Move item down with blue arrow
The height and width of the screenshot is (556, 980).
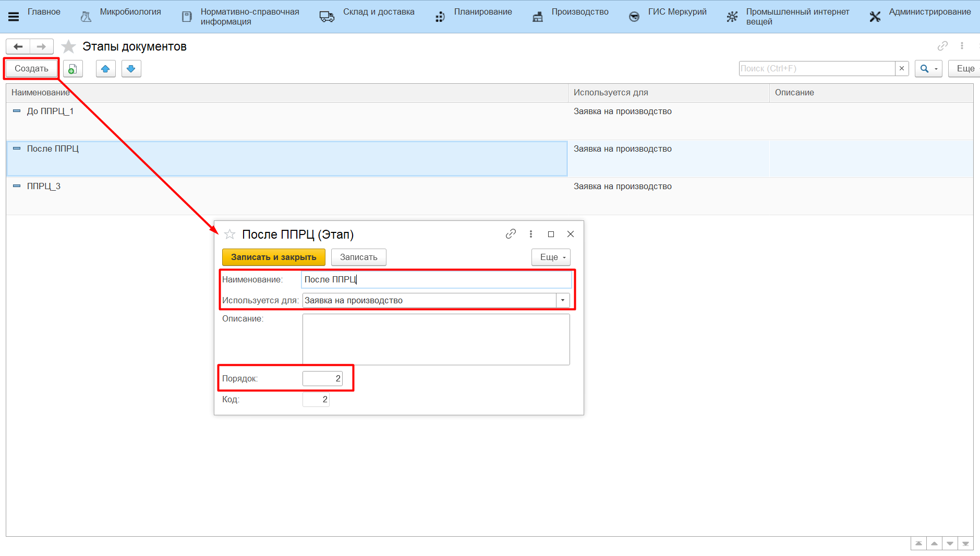coord(131,69)
